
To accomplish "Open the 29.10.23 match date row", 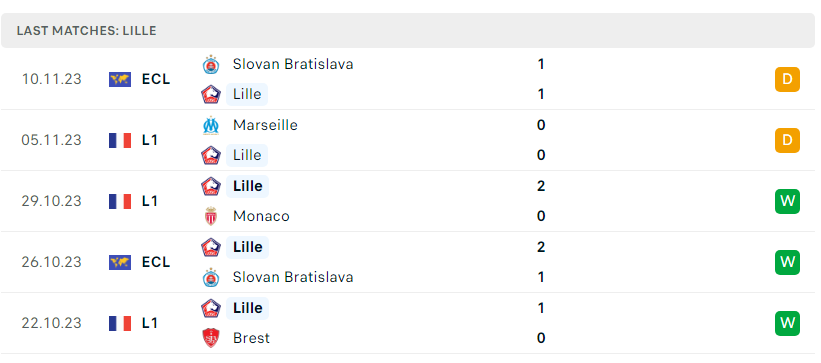I will [408, 201].
